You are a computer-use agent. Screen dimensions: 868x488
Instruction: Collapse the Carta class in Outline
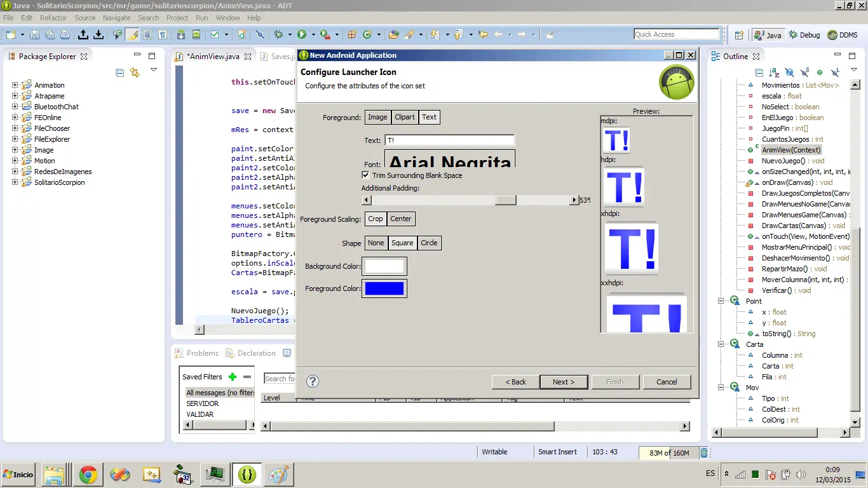coord(721,344)
